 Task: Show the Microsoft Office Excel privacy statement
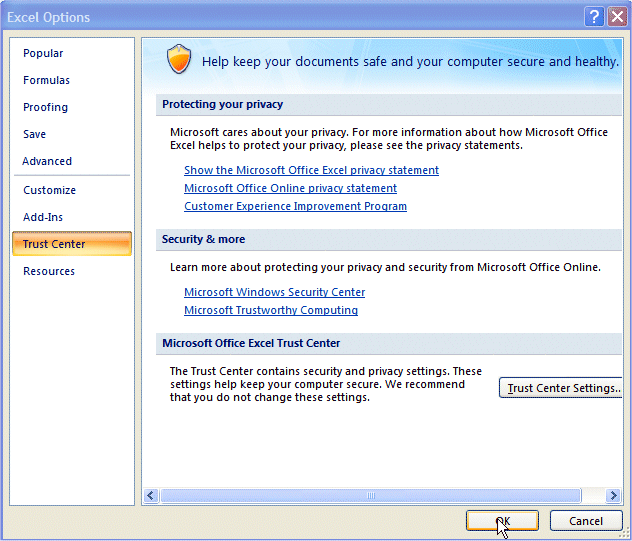(x=311, y=170)
